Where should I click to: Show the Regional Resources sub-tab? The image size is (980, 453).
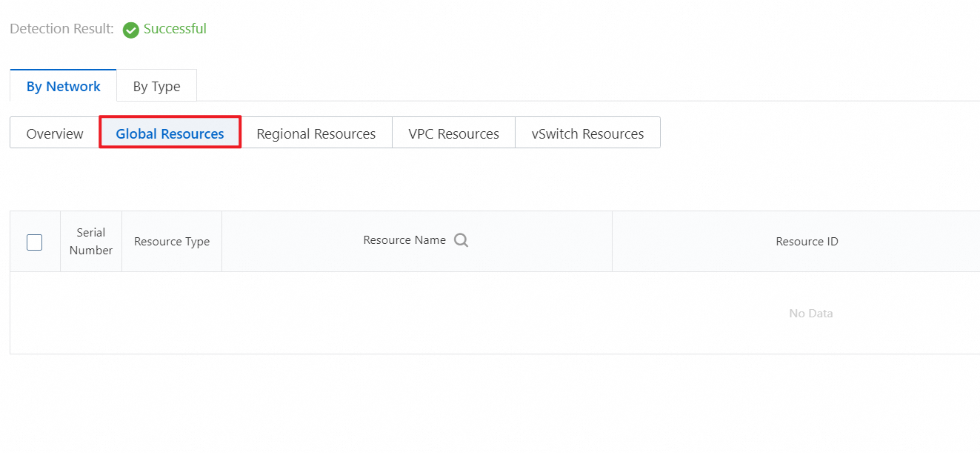(316, 133)
